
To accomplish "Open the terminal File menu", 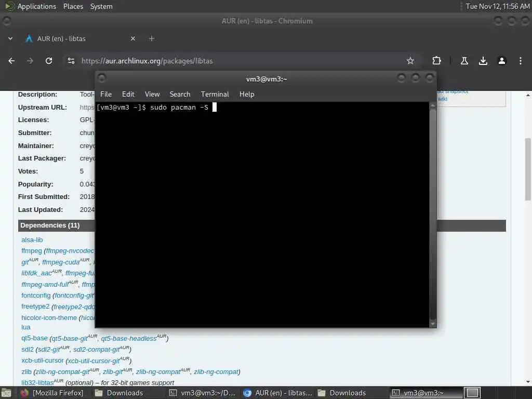I will (106, 95).
